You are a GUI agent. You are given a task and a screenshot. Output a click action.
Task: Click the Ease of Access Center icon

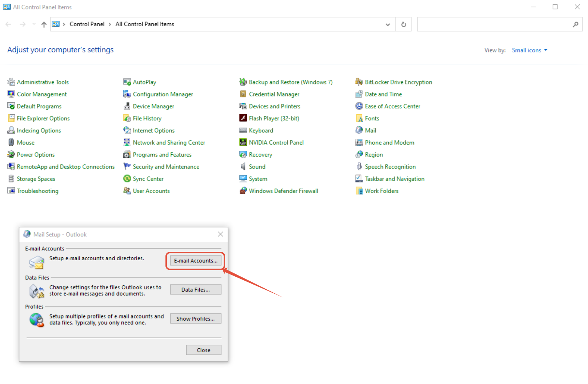click(359, 106)
